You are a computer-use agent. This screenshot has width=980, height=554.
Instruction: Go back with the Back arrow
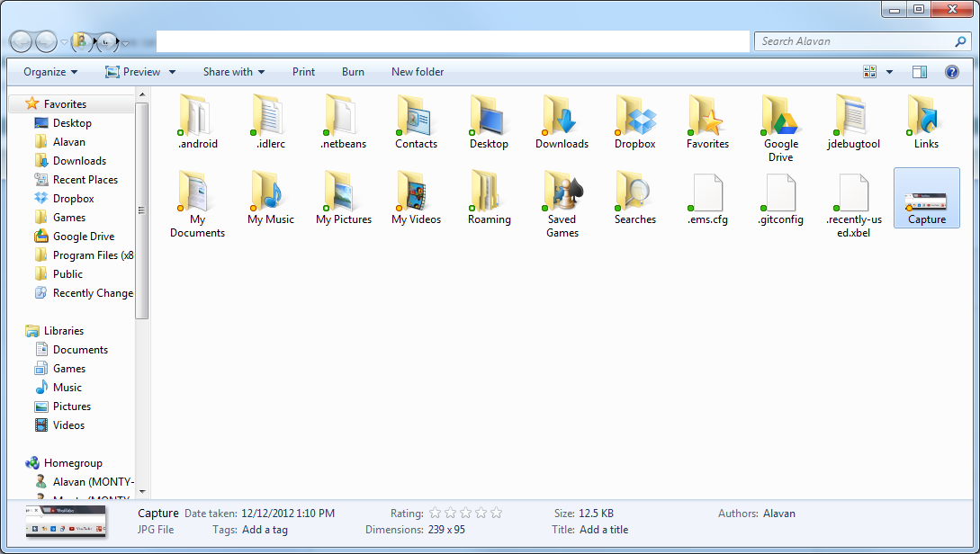[22, 42]
